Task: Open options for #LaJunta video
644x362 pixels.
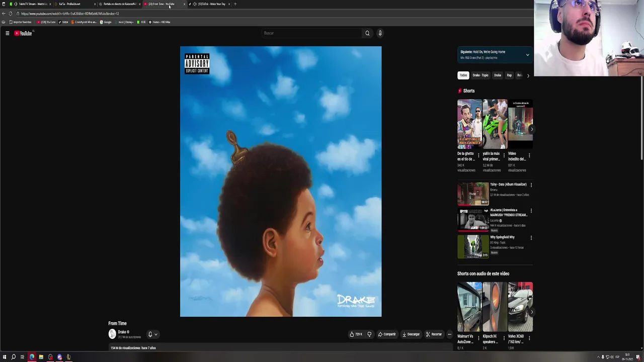Action: tap(531, 211)
